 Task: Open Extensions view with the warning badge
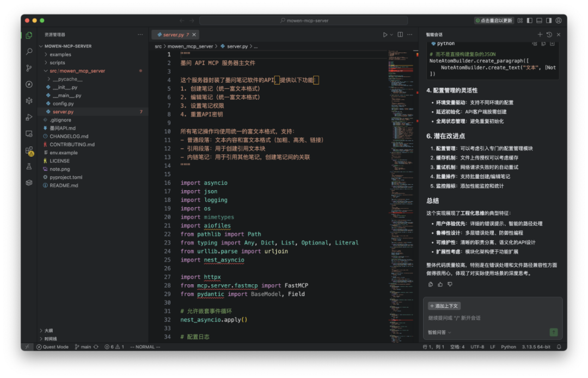click(29, 151)
